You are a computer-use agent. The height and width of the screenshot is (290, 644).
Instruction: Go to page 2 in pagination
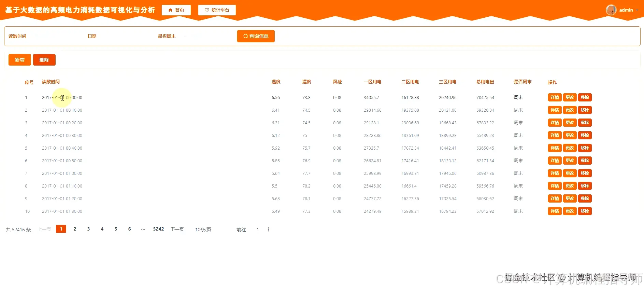coord(75,229)
